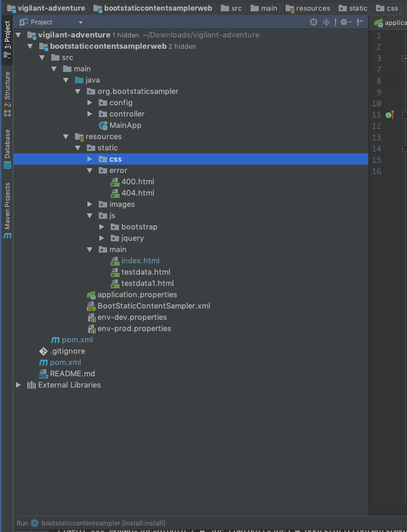Click the gutter marker icon on line 11
Screen dimensions: 407x532
click(x=390, y=115)
